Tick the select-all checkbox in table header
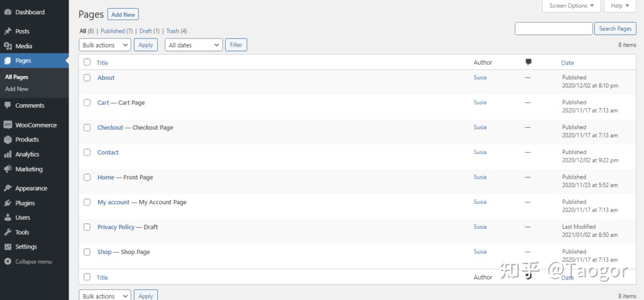The image size is (644, 300). pyautogui.click(x=87, y=62)
